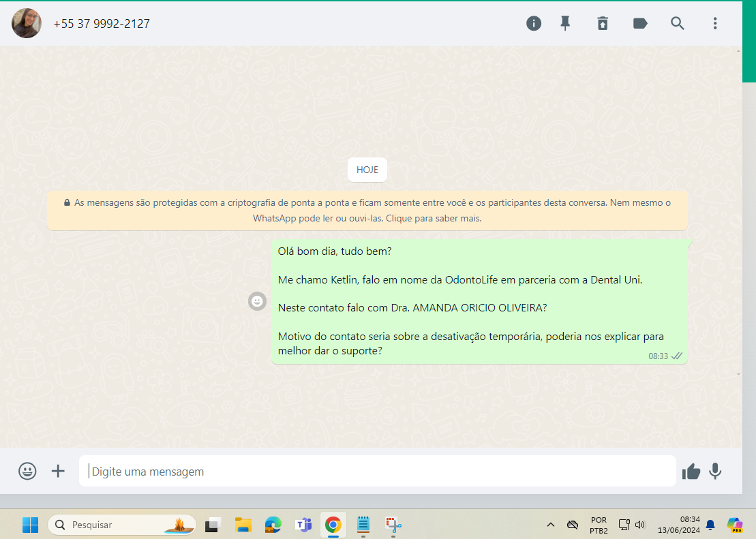Click the archive/delete box icon in header
Image resolution: width=756 pixels, height=539 pixels.
[603, 23]
